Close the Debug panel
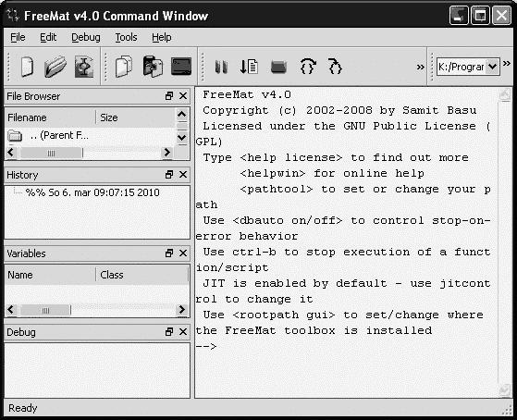This screenshot has width=517, height=420. 183,331
